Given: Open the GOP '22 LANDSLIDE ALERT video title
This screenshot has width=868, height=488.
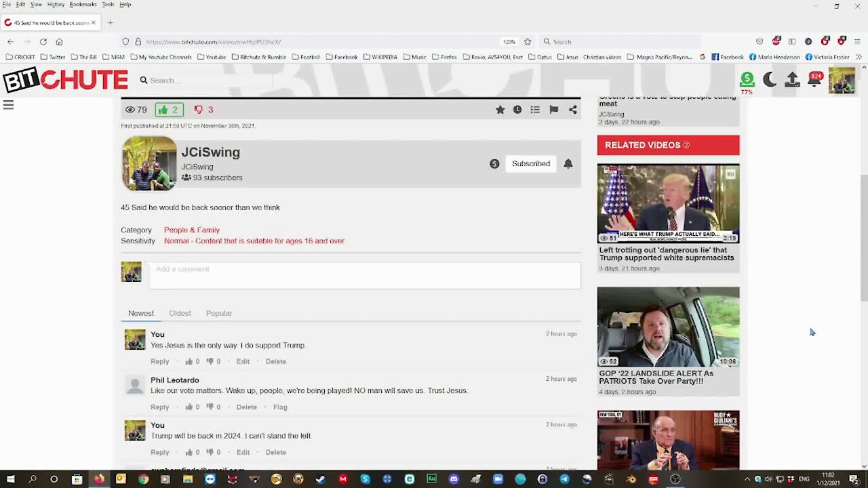Looking at the screenshot, I should [x=656, y=378].
